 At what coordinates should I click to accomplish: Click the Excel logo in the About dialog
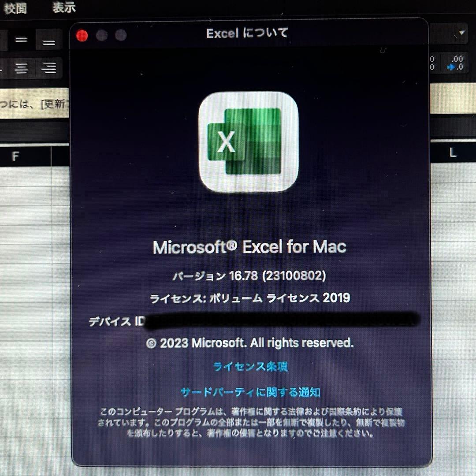pyautogui.click(x=248, y=140)
